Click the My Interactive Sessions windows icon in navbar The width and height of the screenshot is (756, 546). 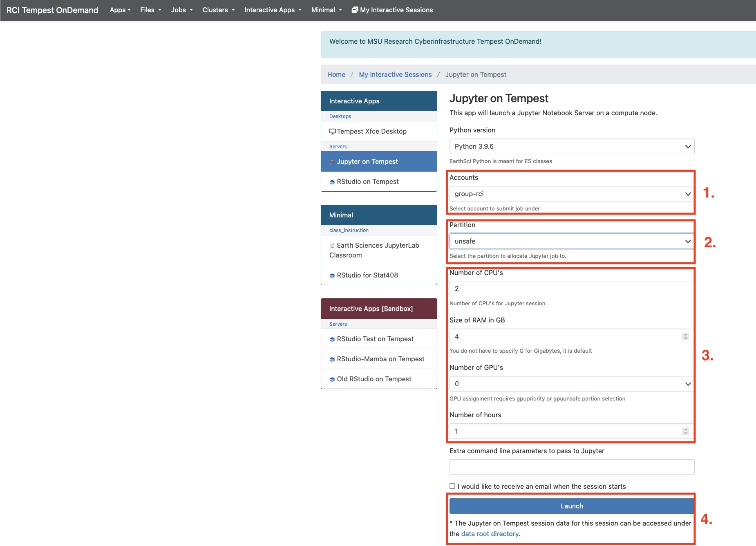pyautogui.click(x=355, y=10)
